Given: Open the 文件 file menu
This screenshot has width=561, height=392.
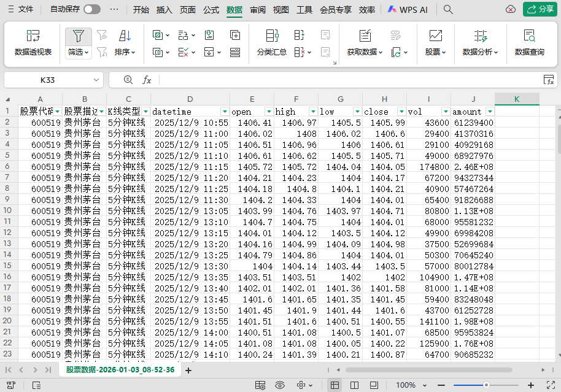Looking at the screenshot, I should point(20,9).
